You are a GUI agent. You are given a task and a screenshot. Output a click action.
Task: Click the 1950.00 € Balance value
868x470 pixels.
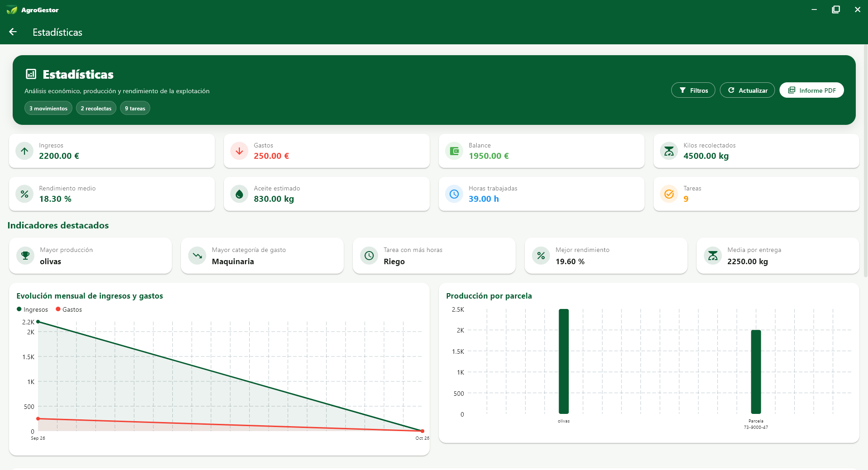pos(489,156)
